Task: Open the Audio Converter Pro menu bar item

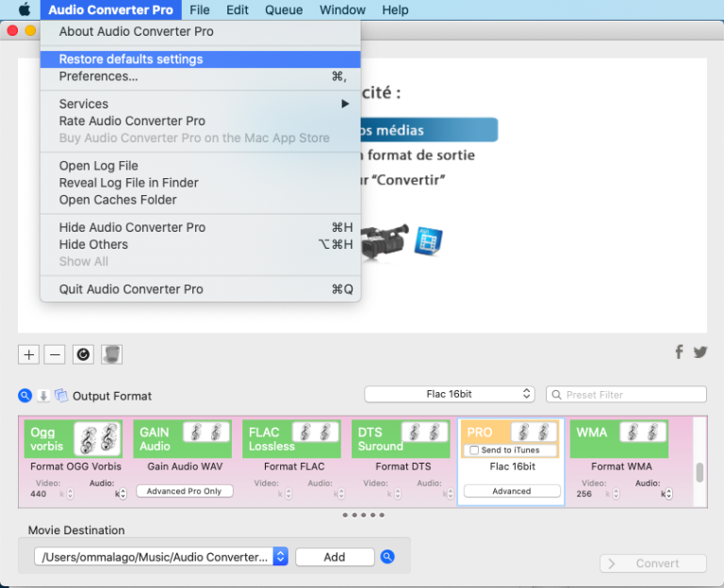Action: pyautogui.click(x=111, y=9)
